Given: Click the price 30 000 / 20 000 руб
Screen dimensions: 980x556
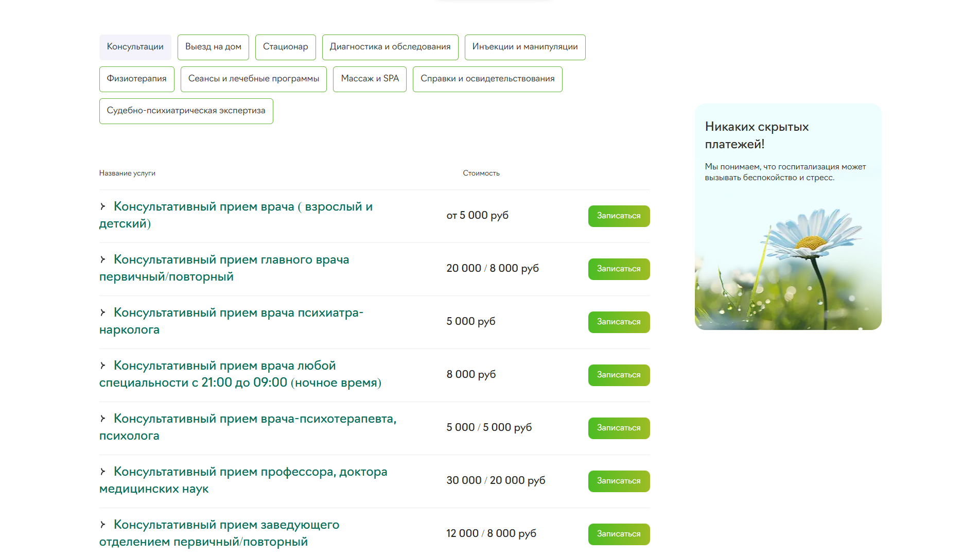Looking at the screenshot, I should tap(496, 481).
